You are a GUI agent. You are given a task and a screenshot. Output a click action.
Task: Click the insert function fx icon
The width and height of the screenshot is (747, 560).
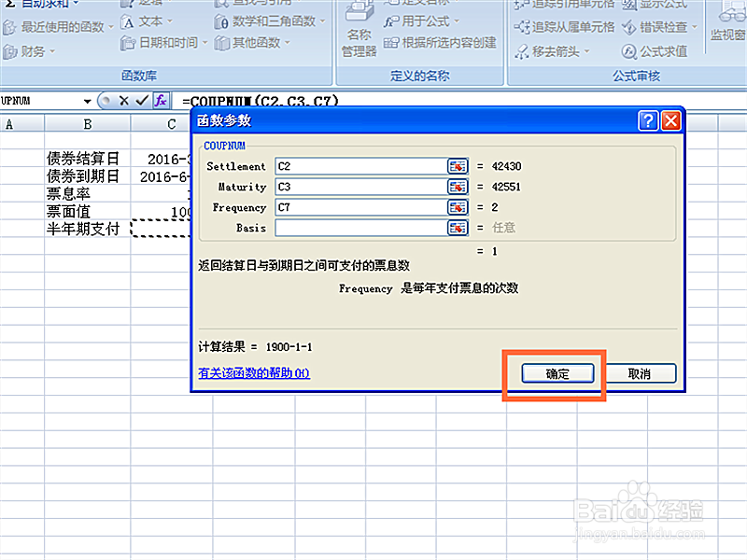click(161, 101)
